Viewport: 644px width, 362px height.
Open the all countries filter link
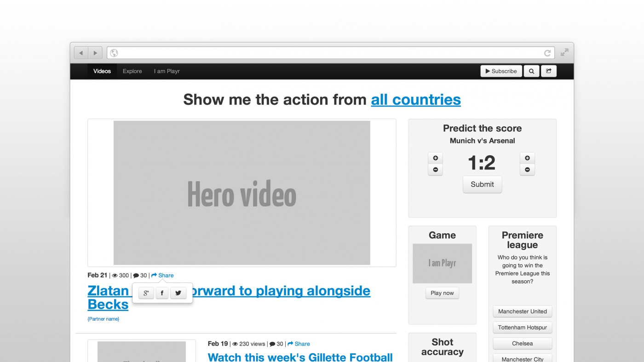416,99
